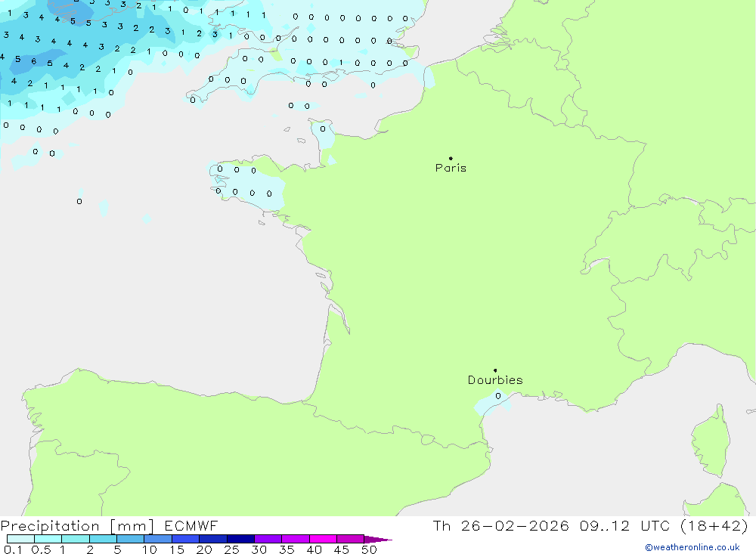
Task: Select the 10–15 mm legend color swatch
Action: [x=158, y=539]
